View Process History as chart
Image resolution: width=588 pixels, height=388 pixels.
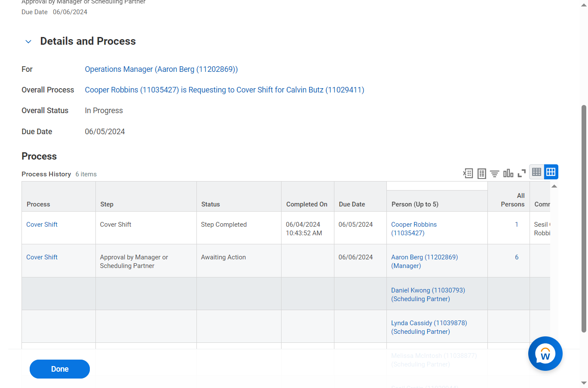[x=508, y=173]
